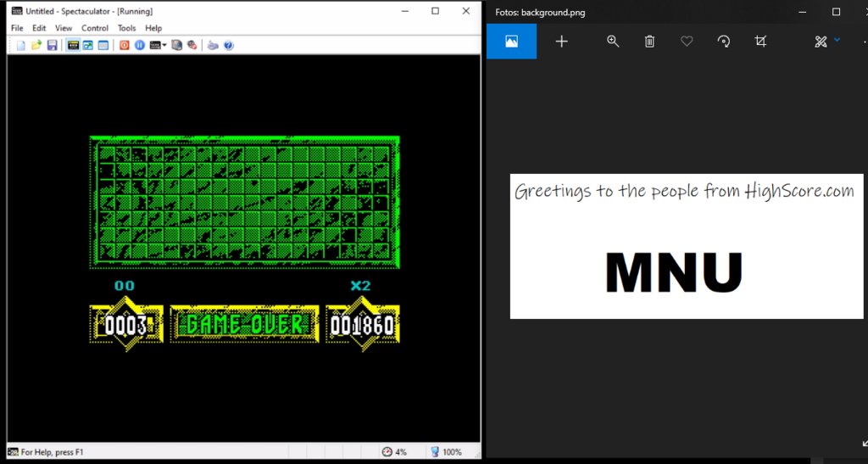Open the Help menu in Spectaculator

(x=153, y=28)
